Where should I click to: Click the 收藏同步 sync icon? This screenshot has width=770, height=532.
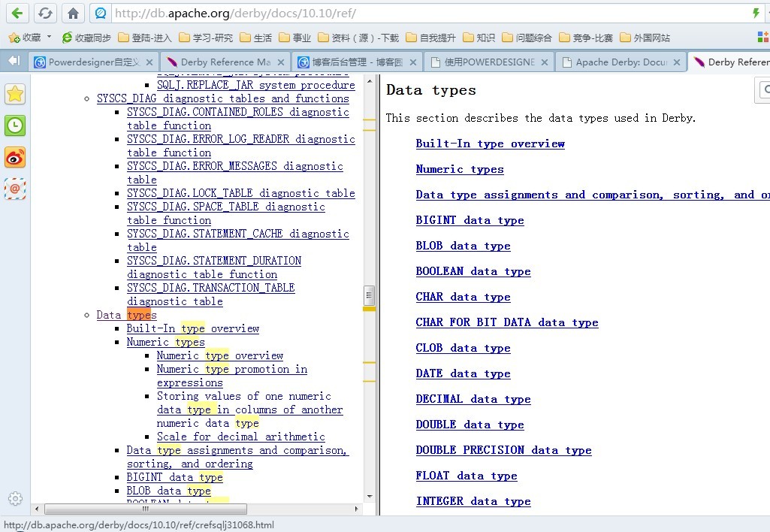click(x=67, y=38)
